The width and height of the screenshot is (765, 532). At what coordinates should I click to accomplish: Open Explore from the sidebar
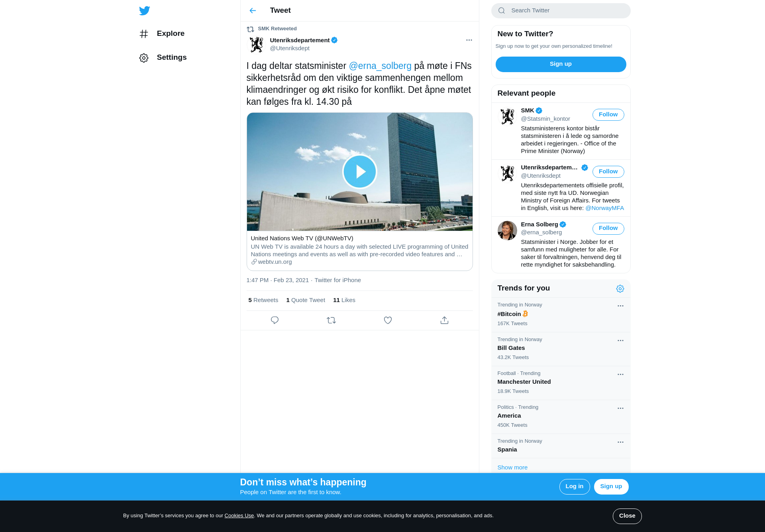coord(162,33)
